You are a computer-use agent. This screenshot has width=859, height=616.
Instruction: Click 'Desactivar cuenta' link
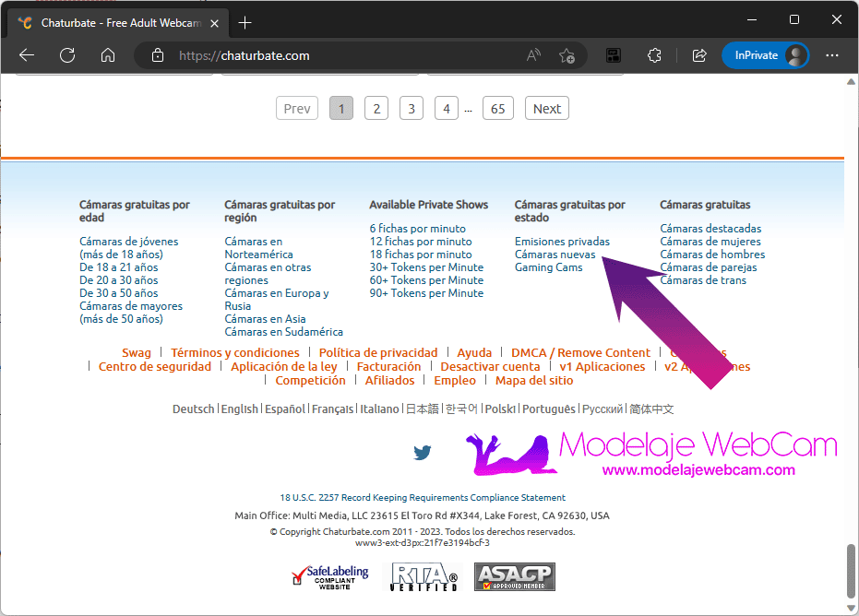[490, 367]
